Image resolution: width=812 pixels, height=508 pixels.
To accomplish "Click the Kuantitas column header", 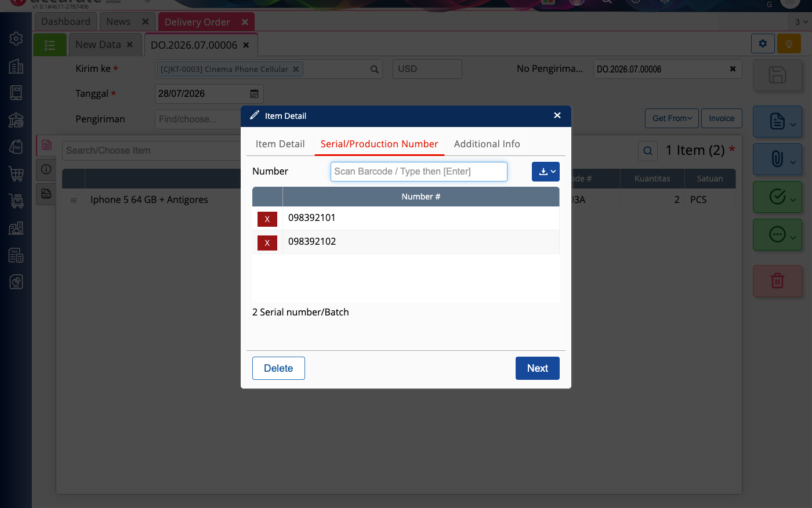I will (x=652, y=179).
